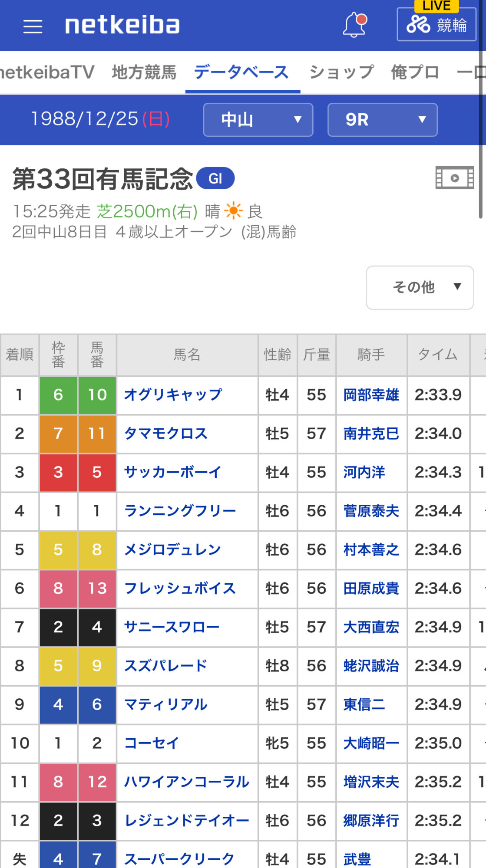Tap the notification bell icon
Image resolution: width=486 pixels, height=868 pixels.
[x=355, y=25]
